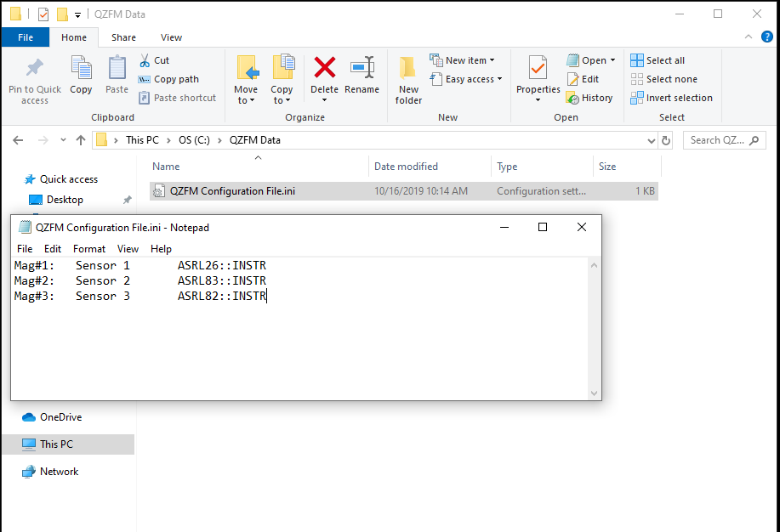Click Notepad scrollbar down arrow

pos(594,393)
